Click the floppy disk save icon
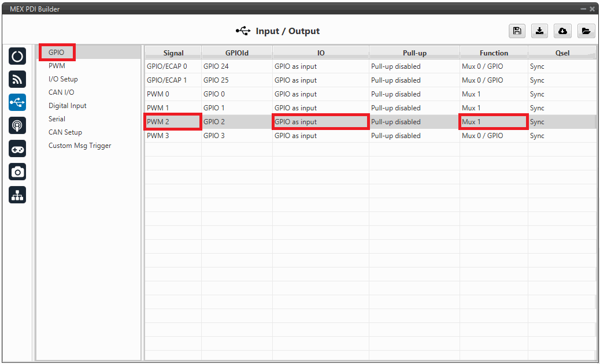The height and width of the screenshot is (364, 600). click(x=517, y=31)
